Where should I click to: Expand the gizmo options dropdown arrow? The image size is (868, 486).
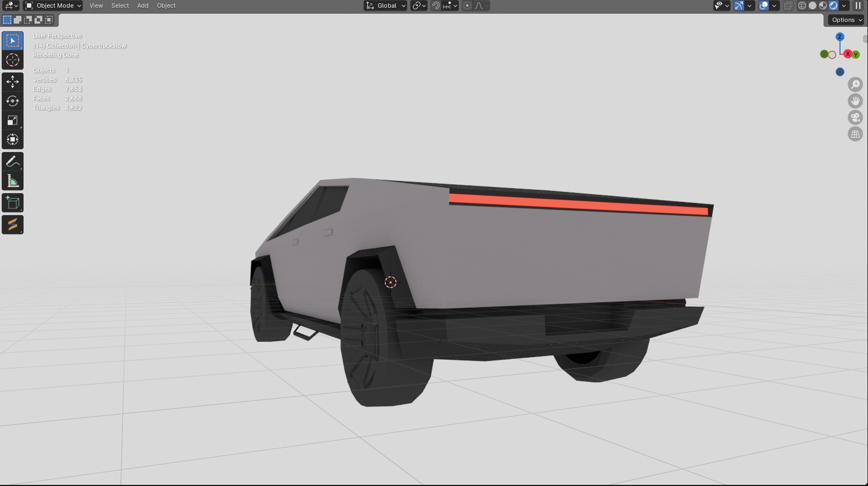point(749,5)
